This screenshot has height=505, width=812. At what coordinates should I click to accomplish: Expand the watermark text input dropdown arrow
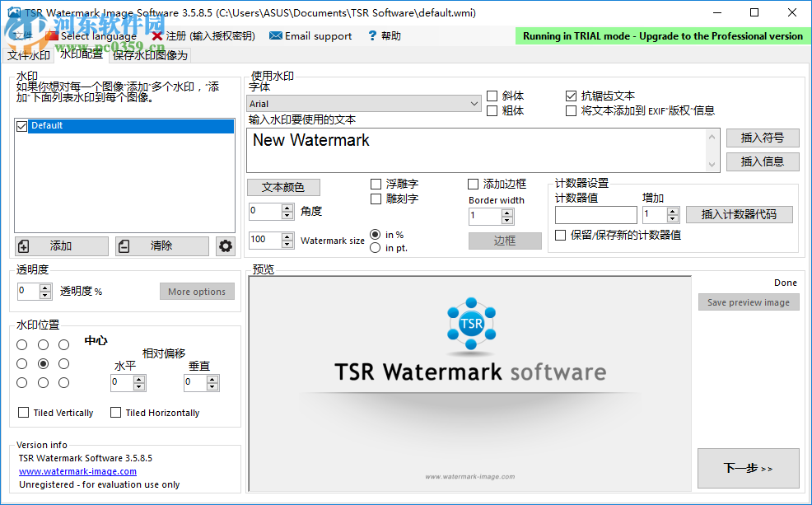pyautogui.click(x=713, y=164)
